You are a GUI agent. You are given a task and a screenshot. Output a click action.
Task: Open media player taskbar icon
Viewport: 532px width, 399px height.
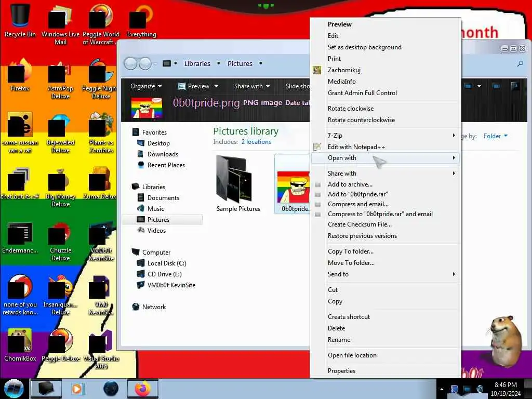coord(77,389)
